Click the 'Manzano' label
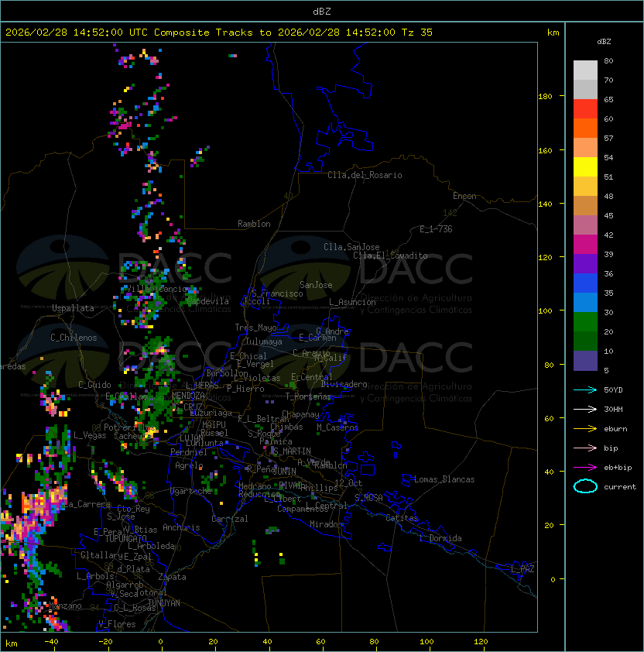 pyautogui.click(x=65, y=606)
